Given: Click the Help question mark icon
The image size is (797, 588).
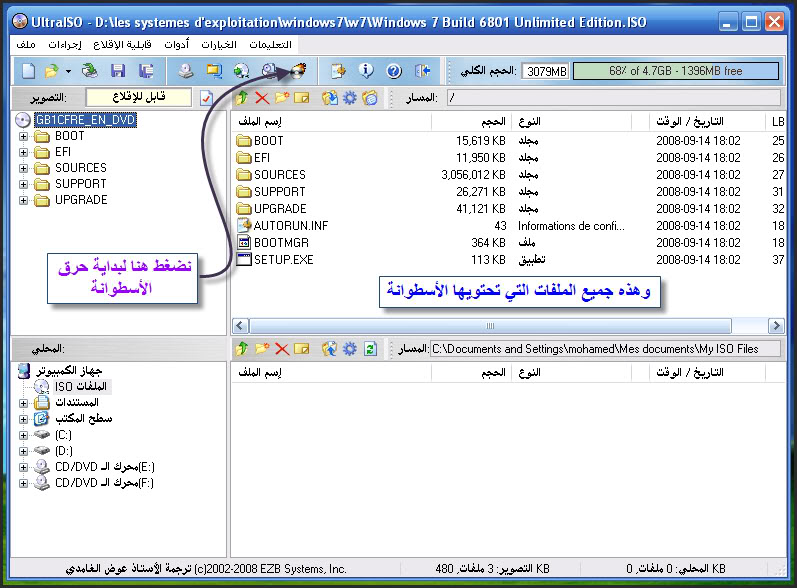Looking at the screenshot, I should [394, 71].
